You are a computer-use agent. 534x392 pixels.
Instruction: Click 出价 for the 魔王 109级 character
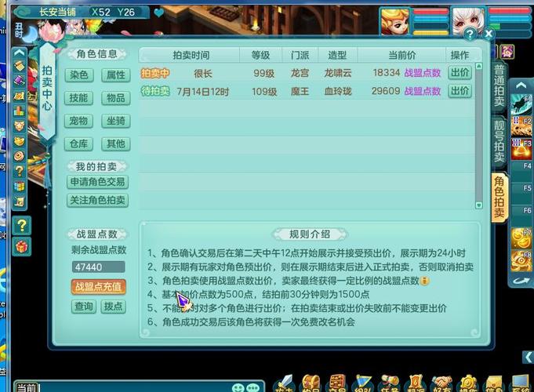click(x=460, y=91)
